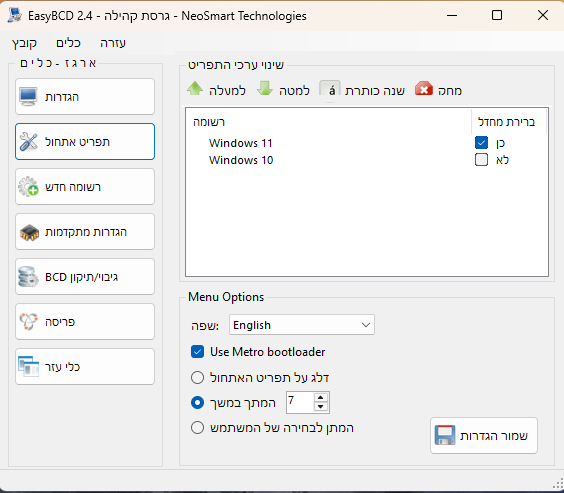Decrease countdown seconds with down arrow
Viewport: 564px width, 493px height.
coord(320,407)
